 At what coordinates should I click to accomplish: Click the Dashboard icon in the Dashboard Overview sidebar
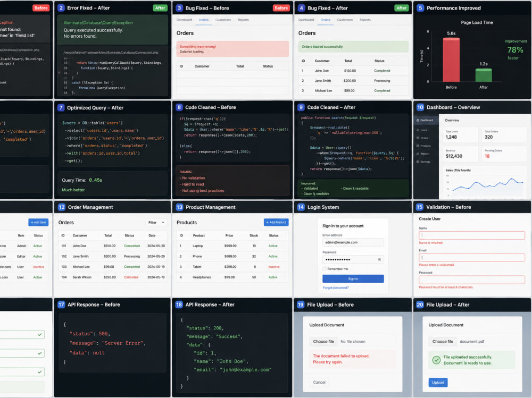(418, 120)
